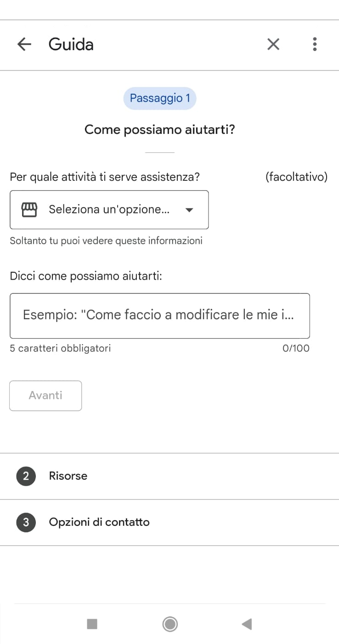Expand the Opzioni di contatto step section

coord(99,522)
